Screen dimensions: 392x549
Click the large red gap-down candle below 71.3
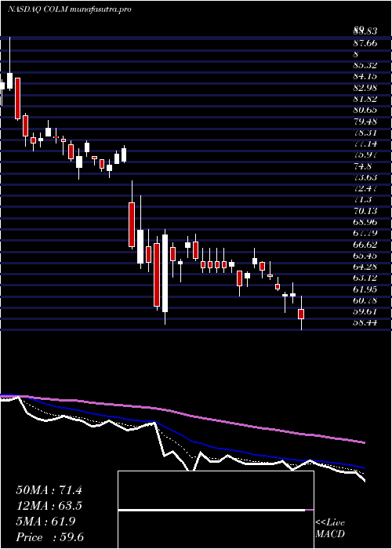point(132,224)
